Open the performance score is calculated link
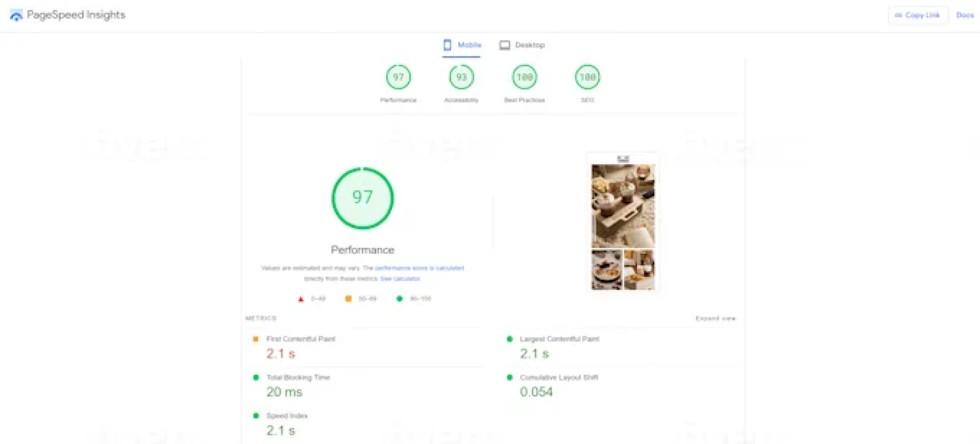The height and width of the screenshot is (444, 980). coord(419,268)
